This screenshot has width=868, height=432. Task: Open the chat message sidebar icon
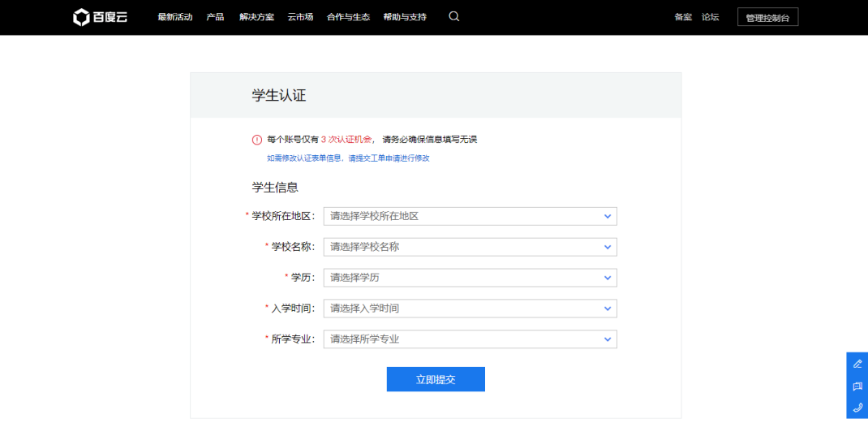tap(857, 386)
